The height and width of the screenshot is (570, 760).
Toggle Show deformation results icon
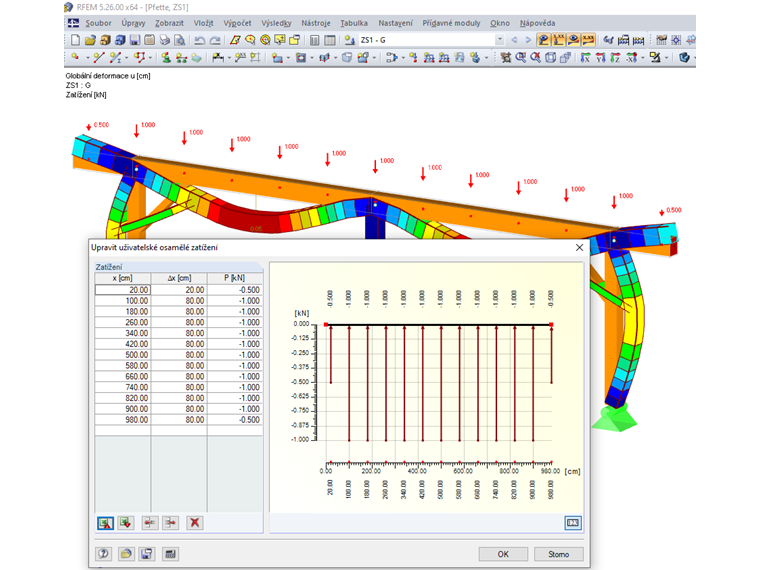pos(543,40)
